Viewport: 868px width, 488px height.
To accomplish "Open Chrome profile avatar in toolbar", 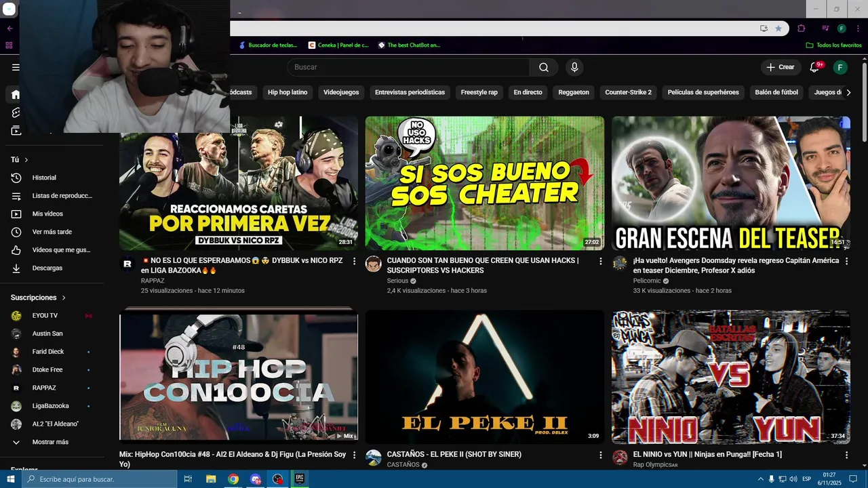I will [x=842, y=28].
